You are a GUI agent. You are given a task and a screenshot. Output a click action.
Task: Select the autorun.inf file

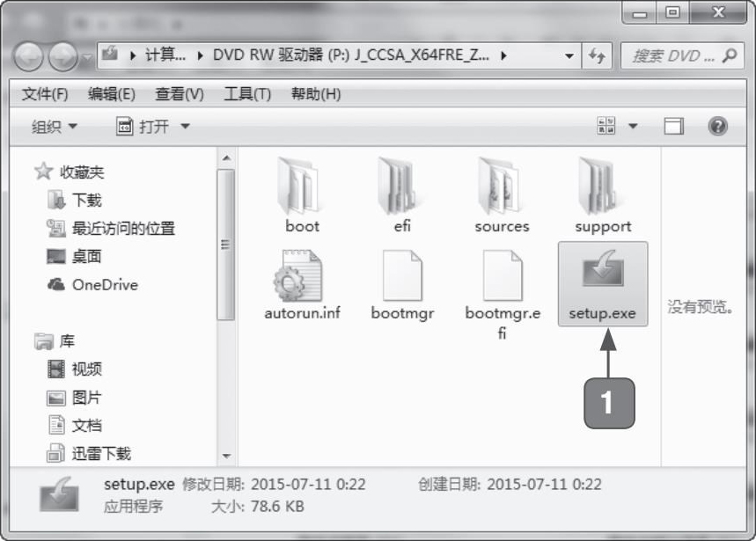tap(302, 284)
